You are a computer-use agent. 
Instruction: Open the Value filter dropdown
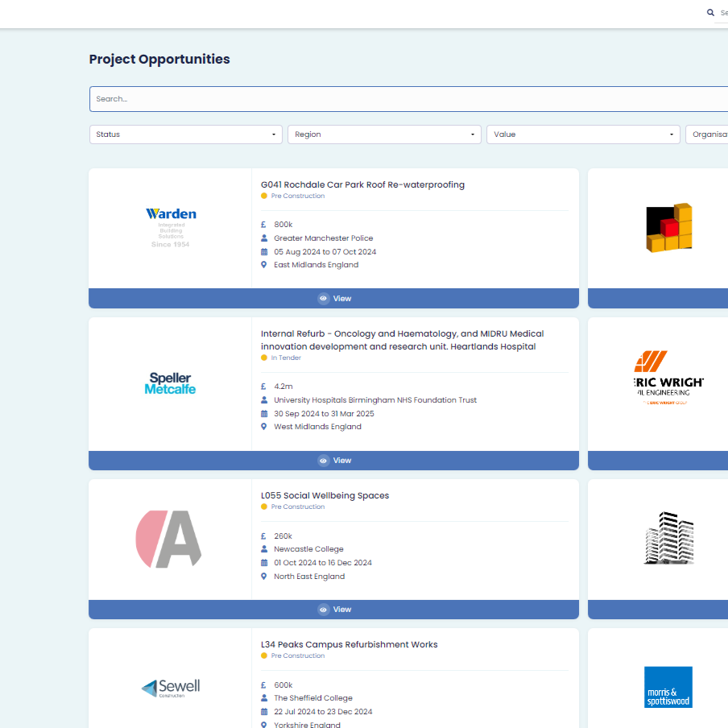(583, 134)
